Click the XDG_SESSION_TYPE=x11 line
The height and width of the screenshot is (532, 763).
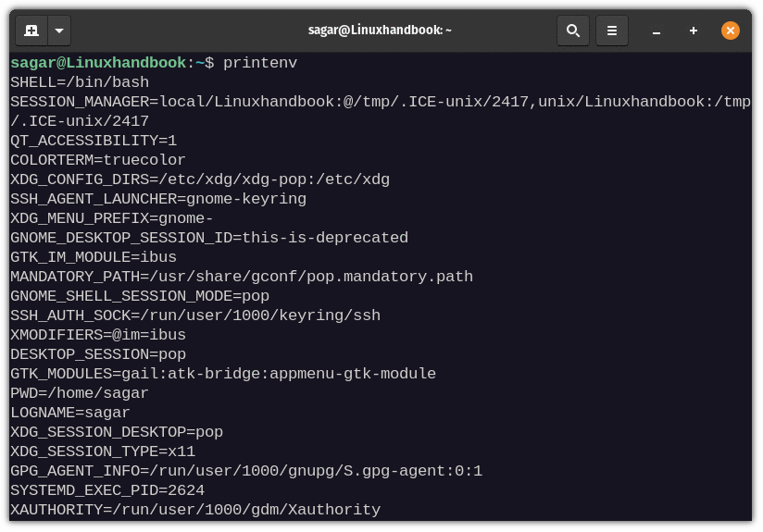coord(103,452)
